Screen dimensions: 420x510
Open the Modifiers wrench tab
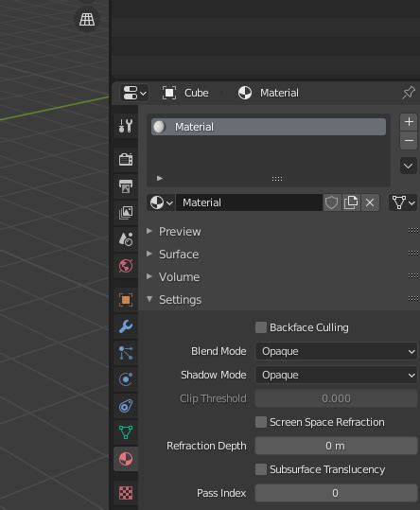click(x=126, y=326)
